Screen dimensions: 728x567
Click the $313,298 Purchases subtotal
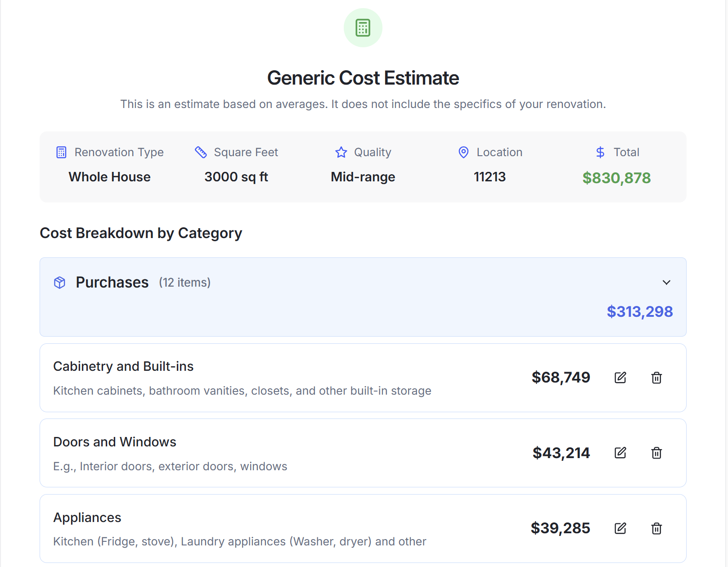coord(640,311)
